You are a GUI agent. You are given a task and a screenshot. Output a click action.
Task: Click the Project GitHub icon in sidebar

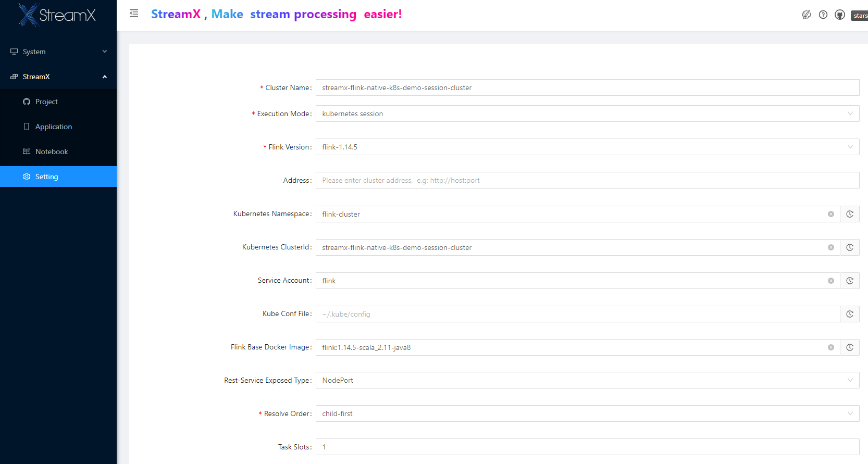click(27, 102)
